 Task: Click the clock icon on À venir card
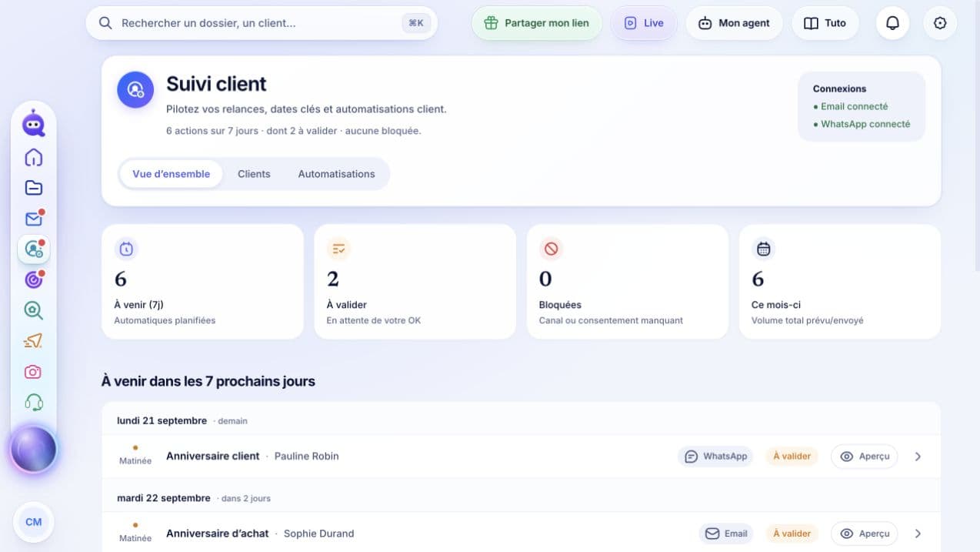[x=126, y=249]
